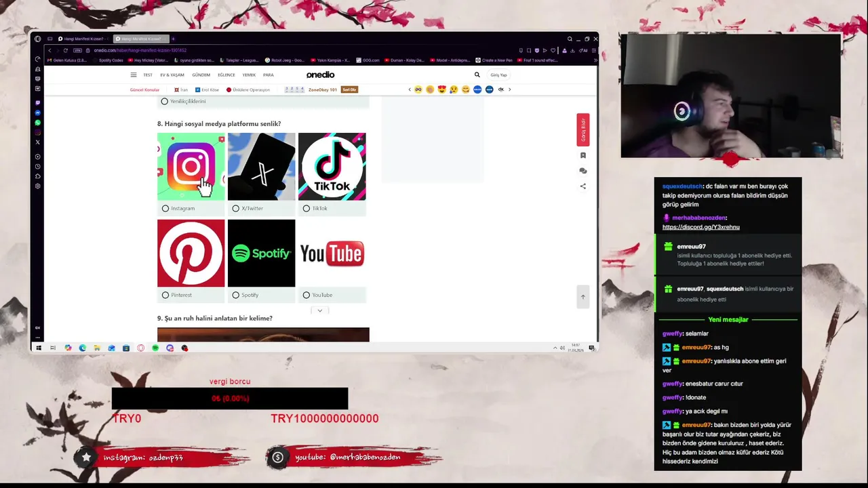This screenshot has width=868, height=488.
Task: Open the Twitch panel in browser sidebar
Action: point(37,103)
